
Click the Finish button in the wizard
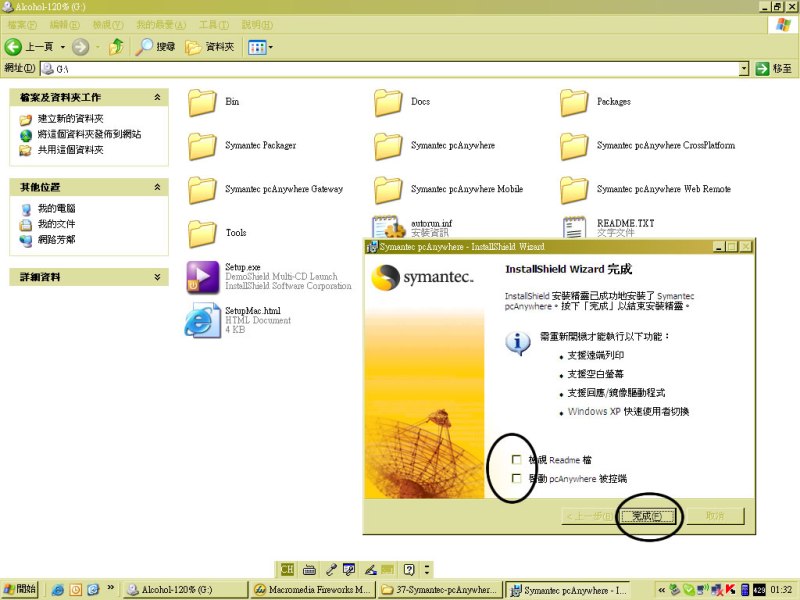pyautogui.click(x=647, y=516)
